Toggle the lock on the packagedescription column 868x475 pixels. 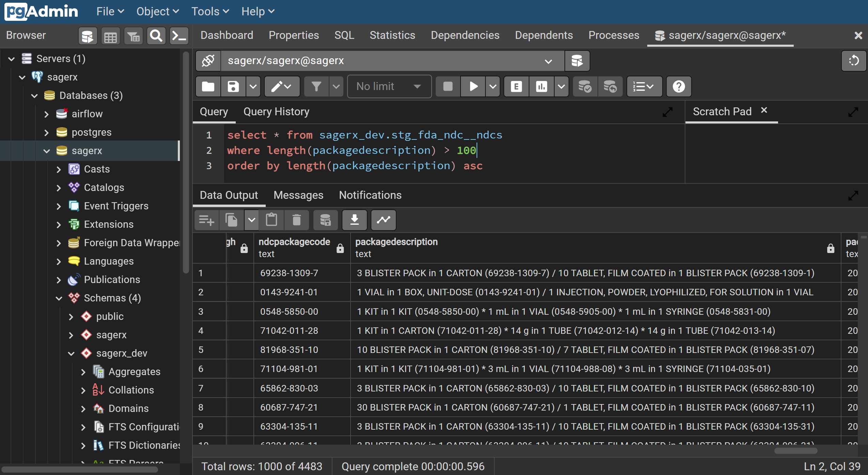[x=831, y=249]
